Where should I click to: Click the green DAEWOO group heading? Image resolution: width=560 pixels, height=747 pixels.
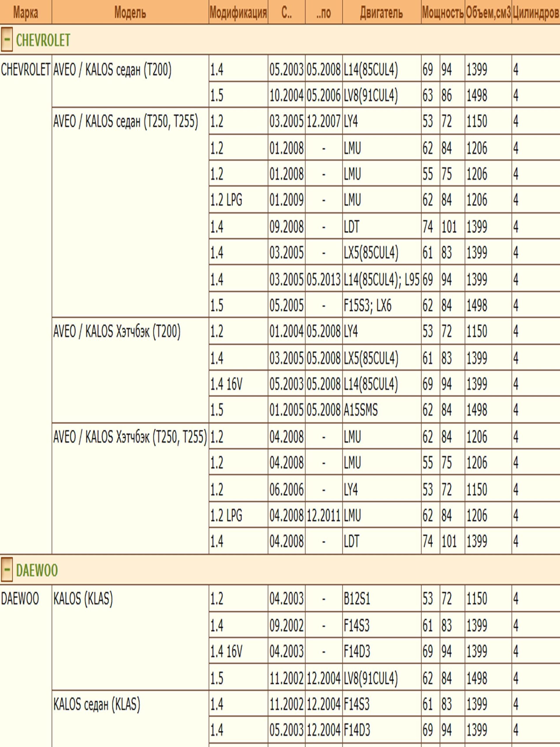pyautogui.click(x=37, y=570)
